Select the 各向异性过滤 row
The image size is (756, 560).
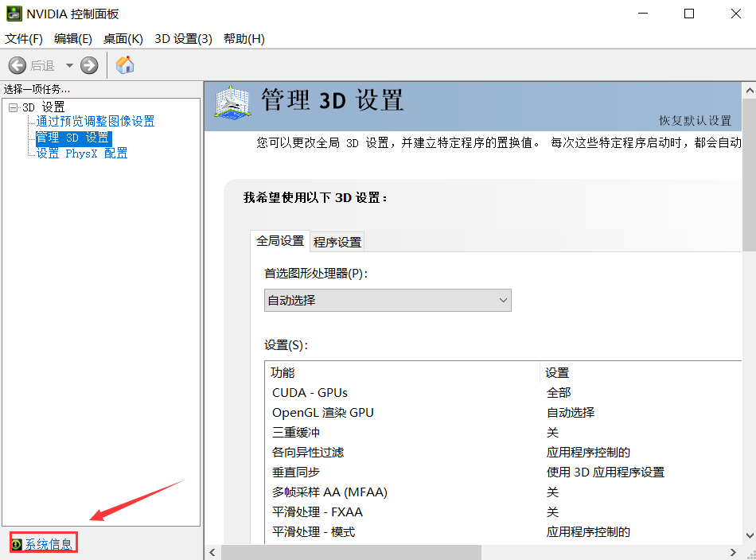503,452
